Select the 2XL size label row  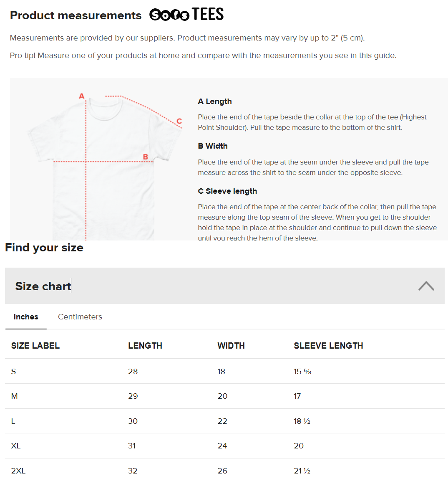point(18,471)
